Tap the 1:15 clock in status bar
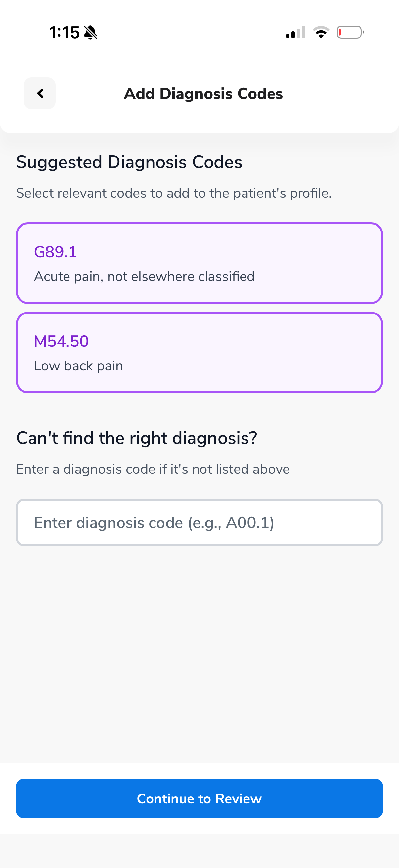 point(64,33)
